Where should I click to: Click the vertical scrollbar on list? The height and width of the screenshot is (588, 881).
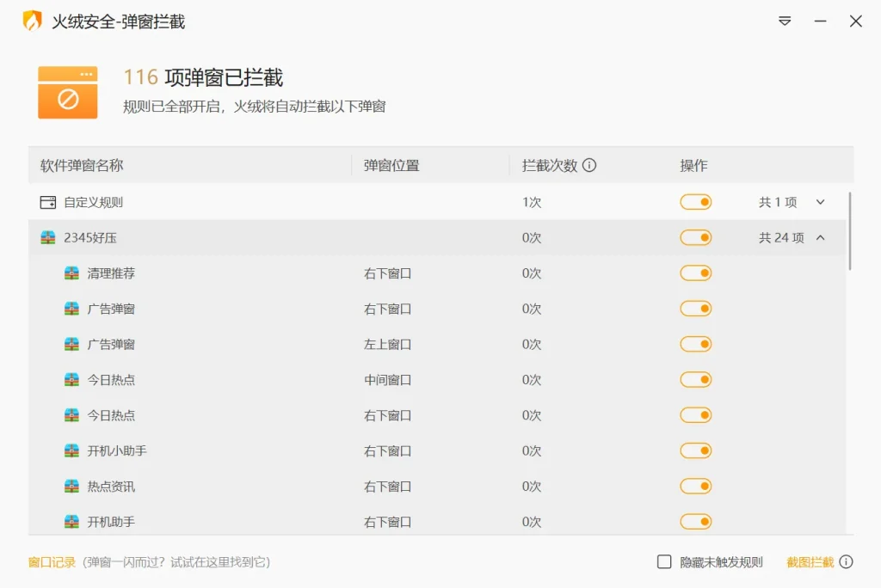[850, 230]
